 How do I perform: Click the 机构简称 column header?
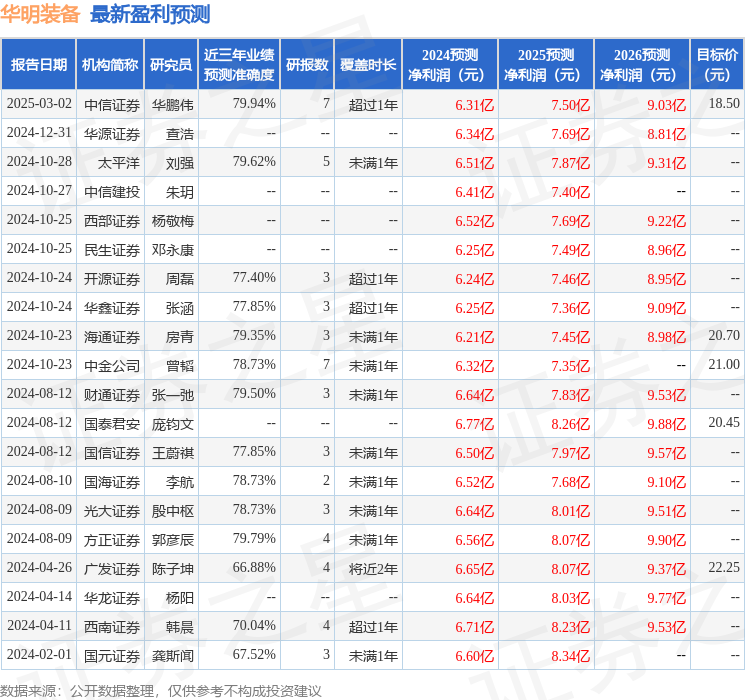tap(110, 64)
